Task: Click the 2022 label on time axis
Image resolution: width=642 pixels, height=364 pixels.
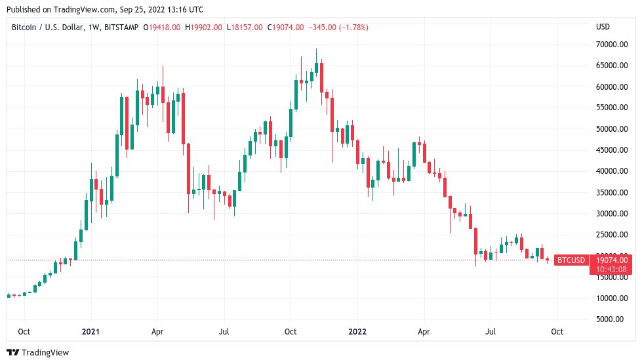Action: pos(357,331)
